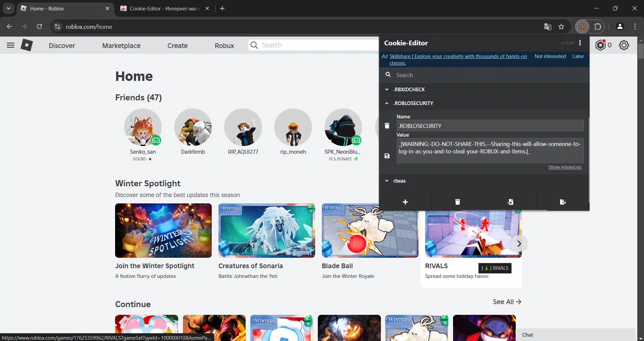This screenshot has width=644, height=341.
Task: Open RIVALS game thumbnail
Action: click(473, 234)
